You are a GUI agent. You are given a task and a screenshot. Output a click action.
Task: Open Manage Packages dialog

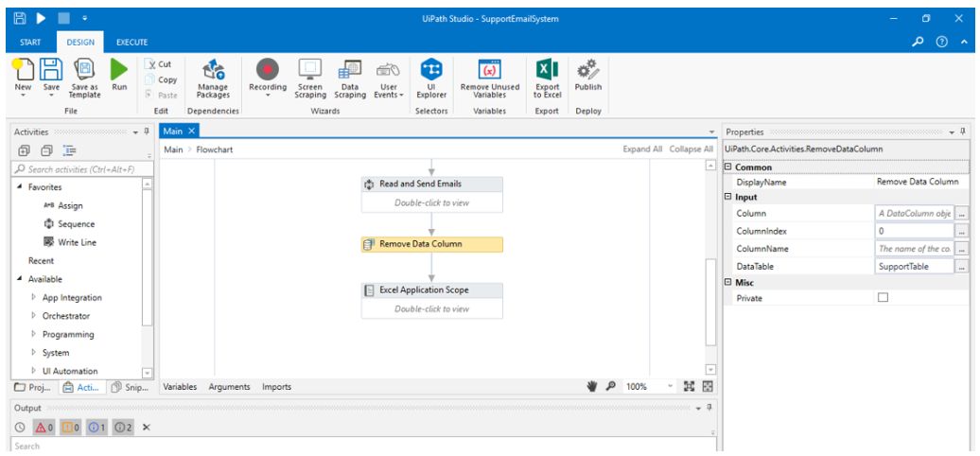coord(213,79)
